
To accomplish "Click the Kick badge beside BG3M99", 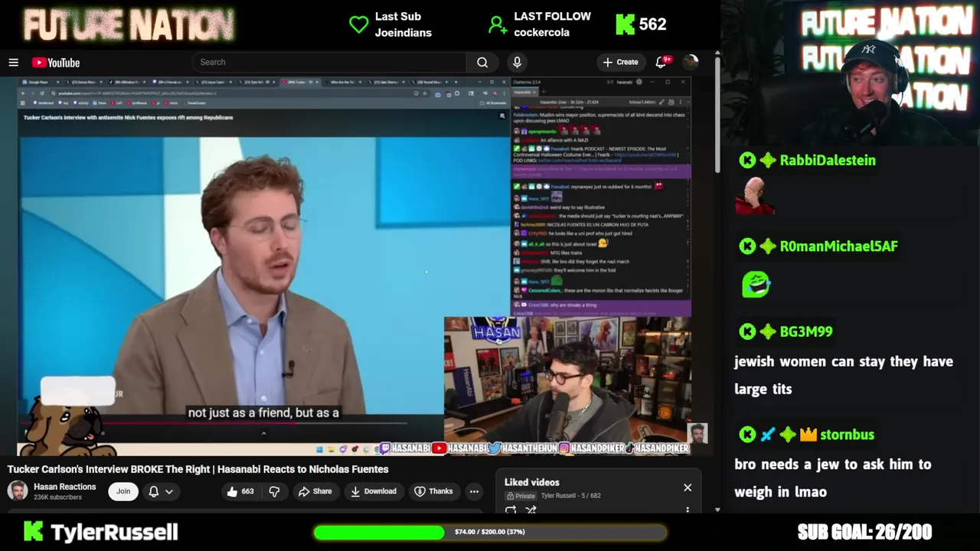I will 747,331.
